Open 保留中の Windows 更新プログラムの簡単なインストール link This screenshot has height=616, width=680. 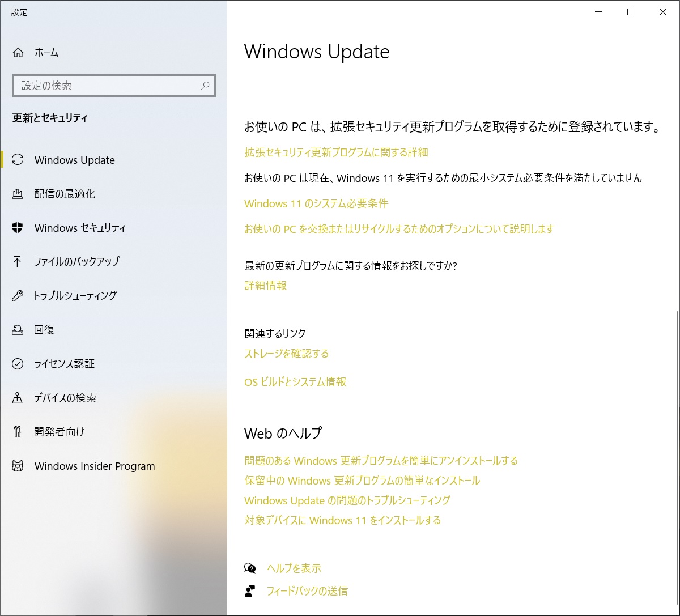coord(362,481)
